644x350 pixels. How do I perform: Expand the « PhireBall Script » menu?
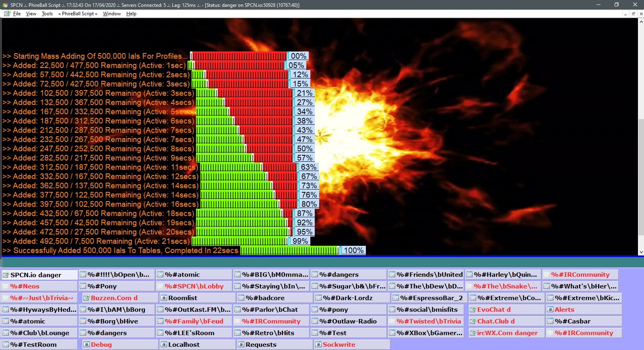pyautogui.click(x=78, y=14)
